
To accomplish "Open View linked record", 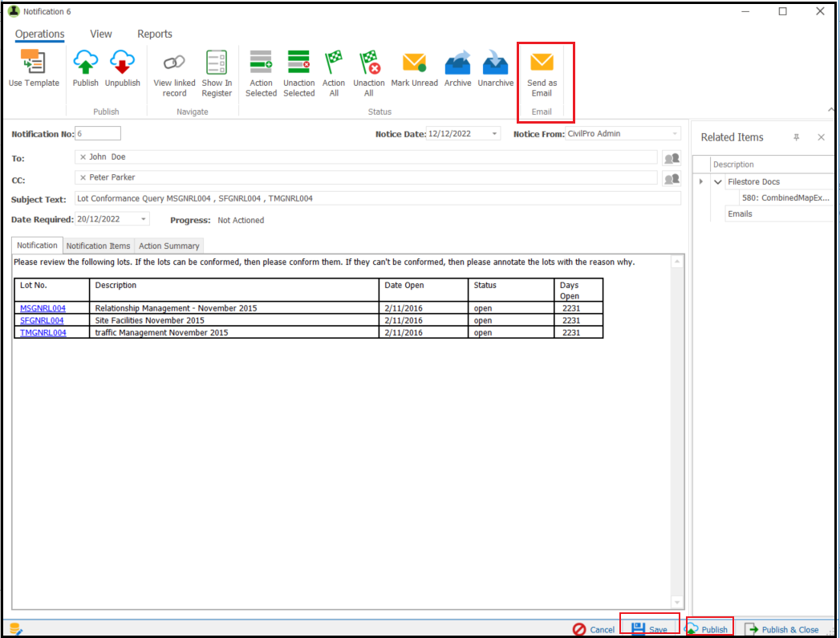I will [174, 73].
